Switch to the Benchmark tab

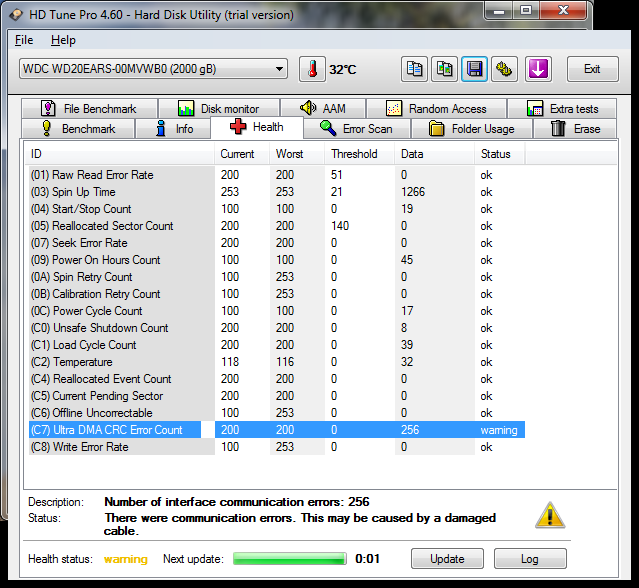(78, 129)
